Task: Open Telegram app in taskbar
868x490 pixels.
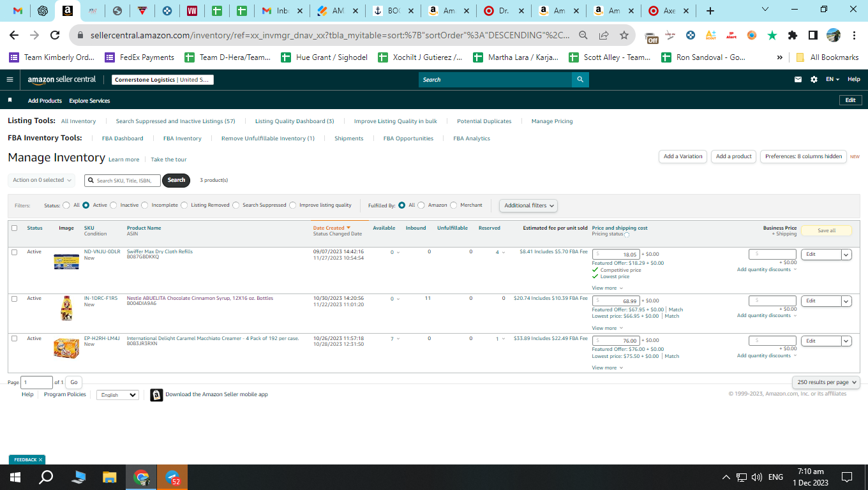Action: (x=172, y=477)
